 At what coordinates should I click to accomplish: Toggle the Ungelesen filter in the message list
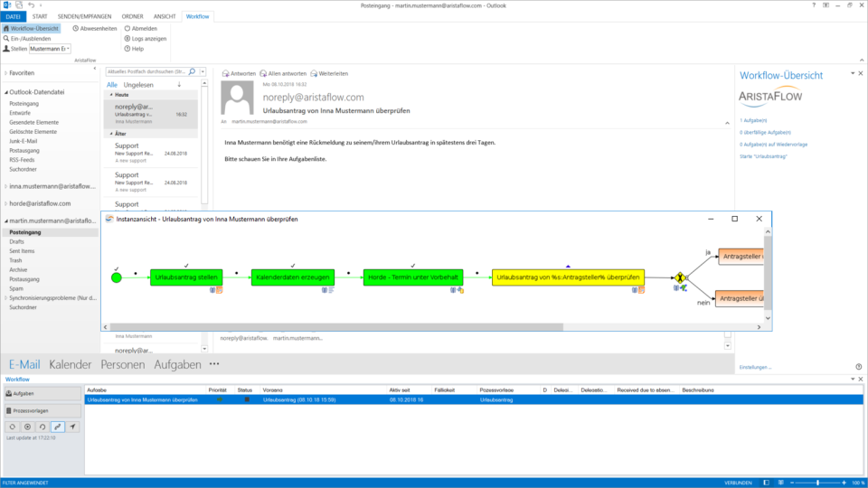click(x=138, y=85)
